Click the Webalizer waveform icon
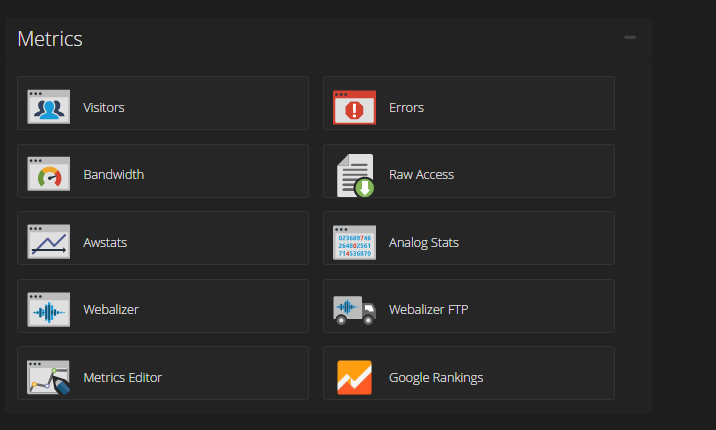 point(48,310)
